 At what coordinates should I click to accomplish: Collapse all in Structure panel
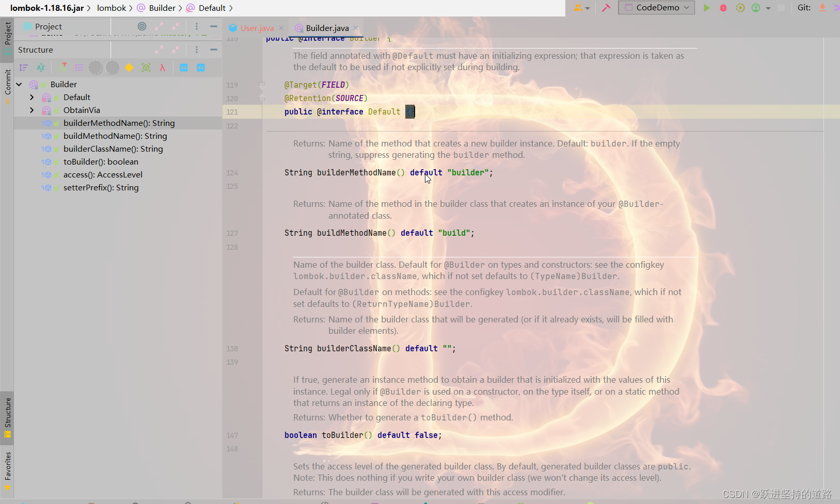pos(176,50)
